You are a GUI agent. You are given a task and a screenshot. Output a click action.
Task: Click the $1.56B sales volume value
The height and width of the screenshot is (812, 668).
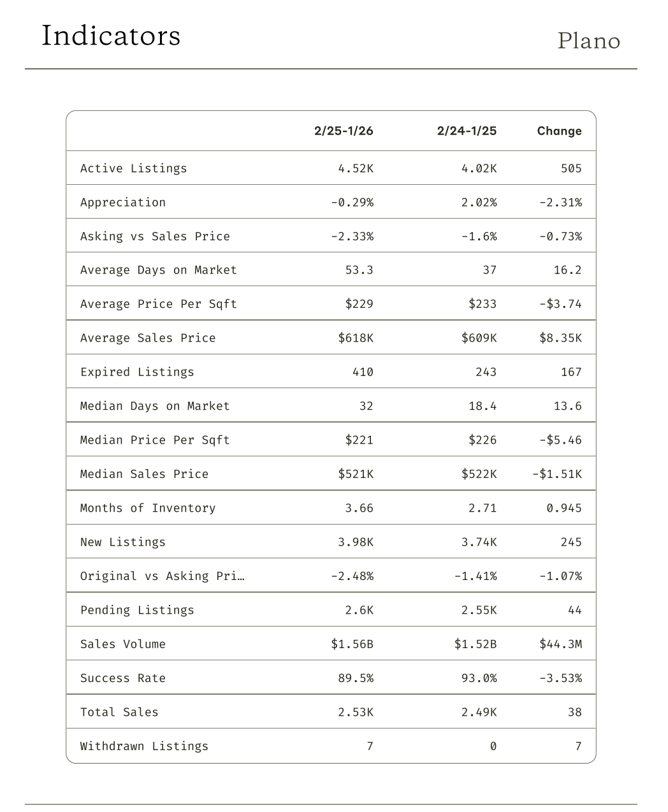pyautogui.click(x=352, y=644)
